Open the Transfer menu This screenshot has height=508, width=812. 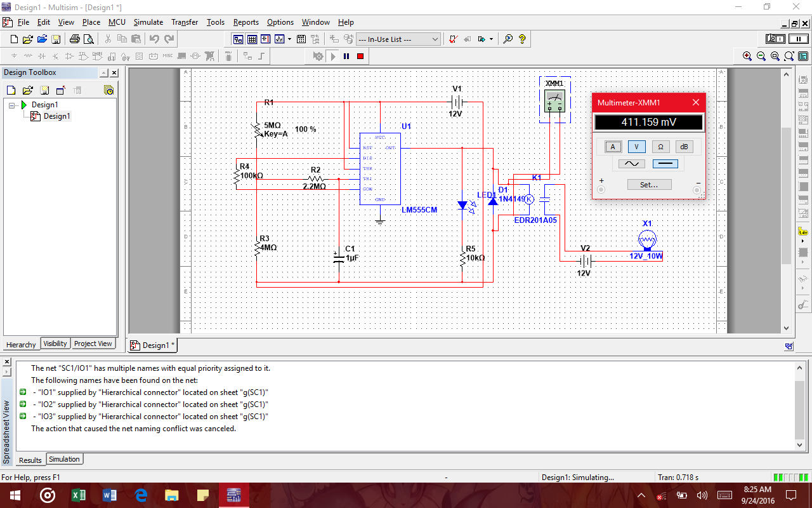tap(185, 22)
